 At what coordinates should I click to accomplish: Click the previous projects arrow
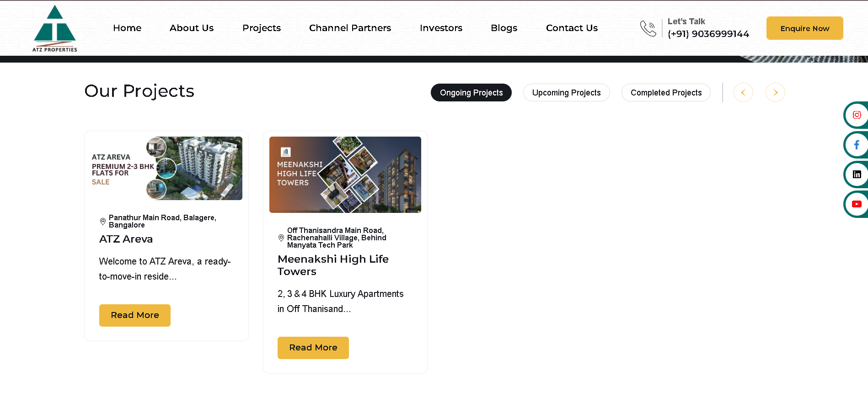pyautogui.click(x=743, y=92)
